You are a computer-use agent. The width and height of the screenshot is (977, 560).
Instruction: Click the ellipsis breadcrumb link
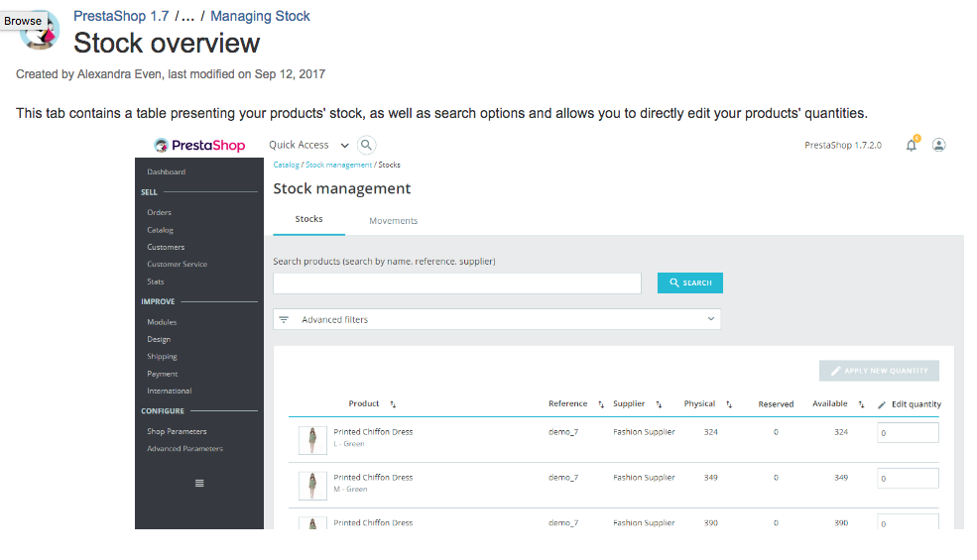187,16
